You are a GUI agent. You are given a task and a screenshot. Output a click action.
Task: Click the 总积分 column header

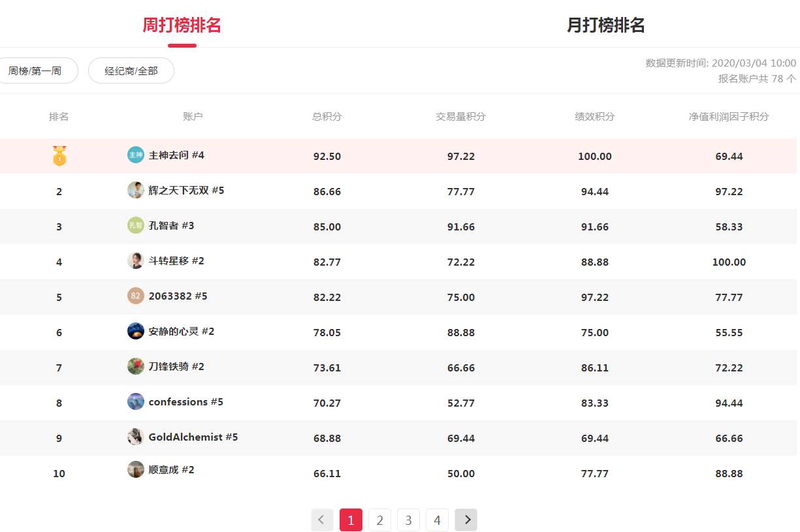click(x=327, y=117)
